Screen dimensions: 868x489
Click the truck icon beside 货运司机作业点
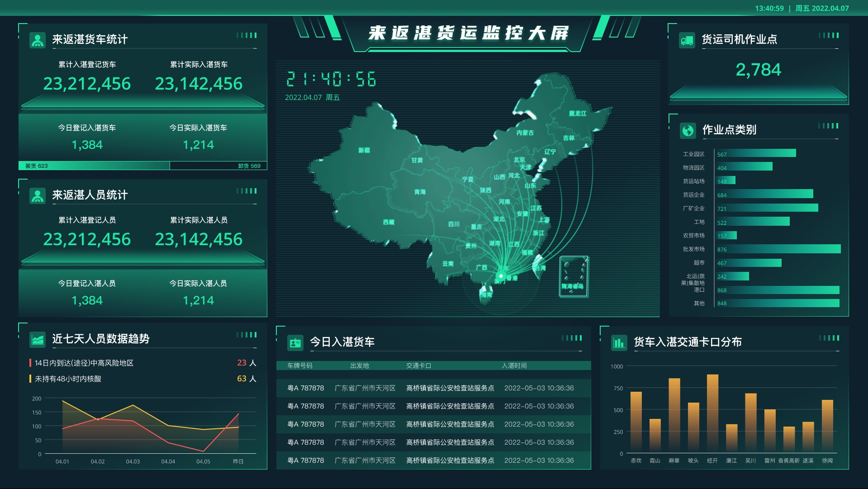[687, 40]
